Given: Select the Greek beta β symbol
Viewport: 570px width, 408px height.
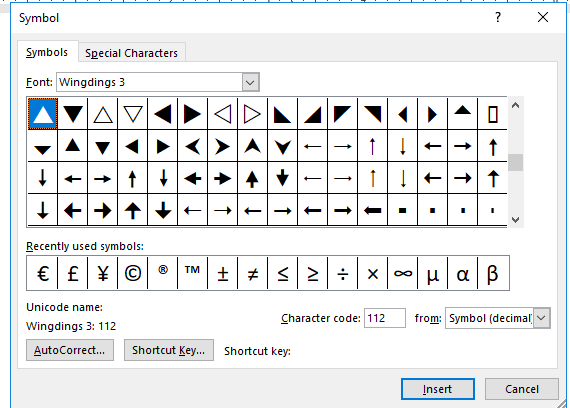Looking at the screenshot, I should tap(493, 273).
